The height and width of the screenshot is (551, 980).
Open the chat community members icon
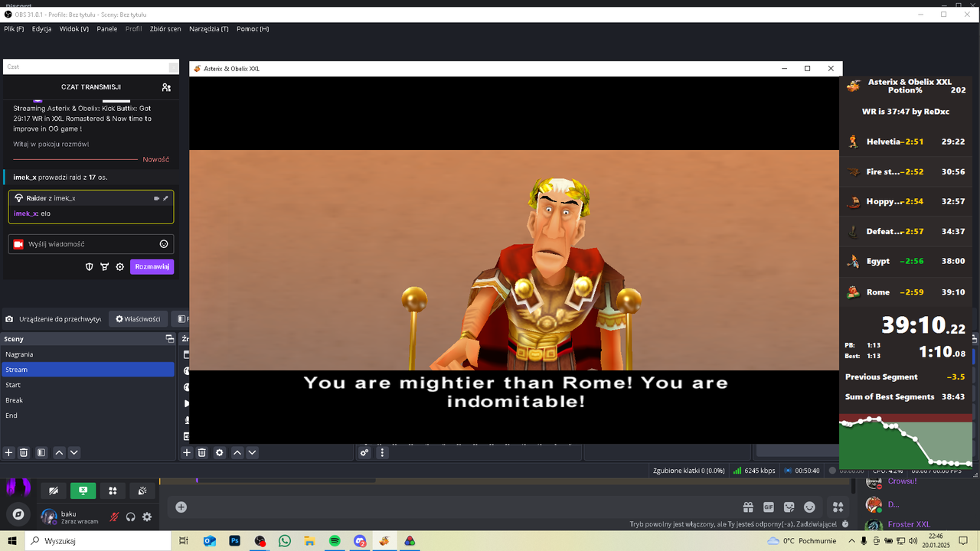tap(166, 87)
